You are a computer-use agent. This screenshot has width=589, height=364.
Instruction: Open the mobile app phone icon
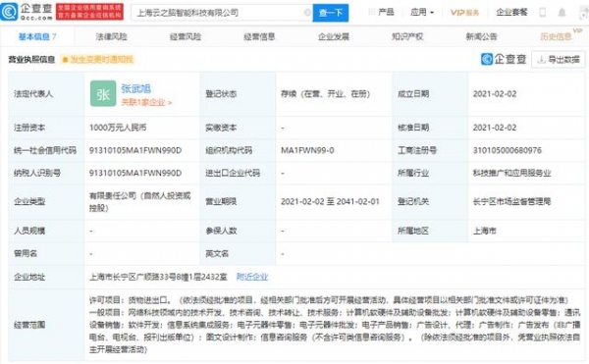(543, 13)
